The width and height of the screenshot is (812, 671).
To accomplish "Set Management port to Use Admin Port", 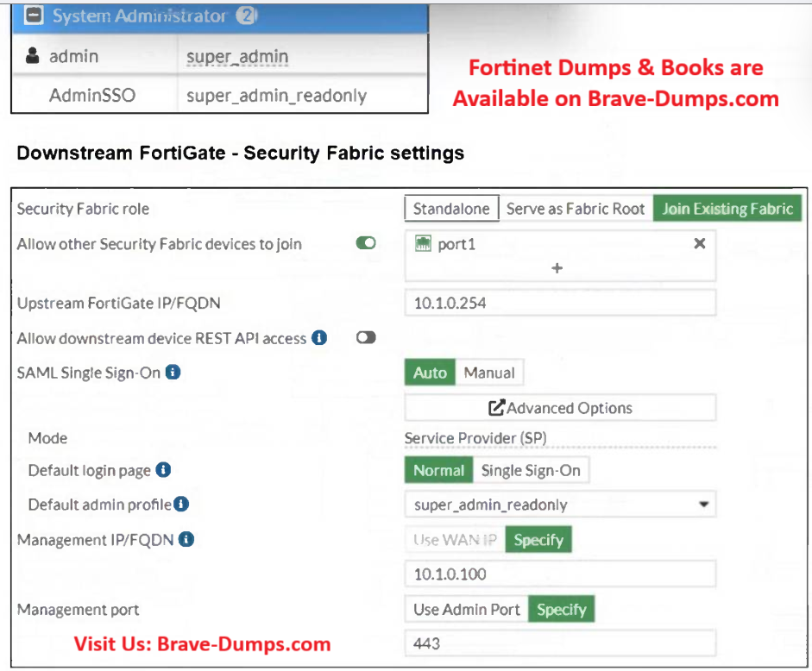I will tap(466, 610).
